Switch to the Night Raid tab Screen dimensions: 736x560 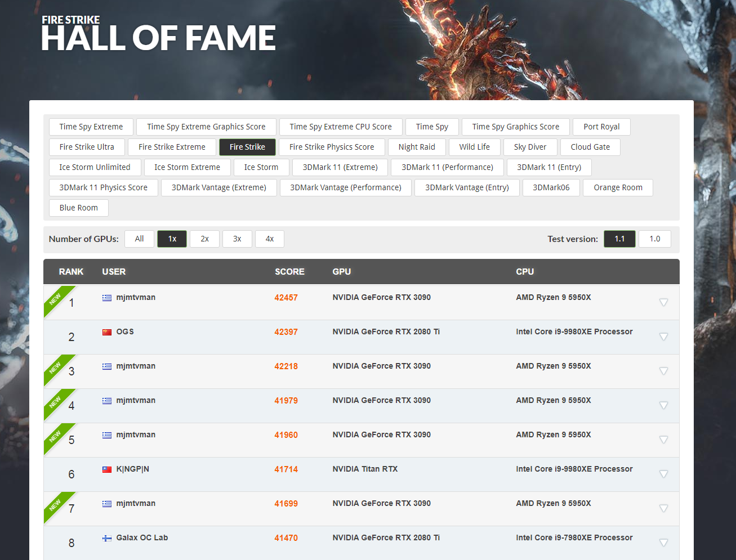[x=417, y=147]
